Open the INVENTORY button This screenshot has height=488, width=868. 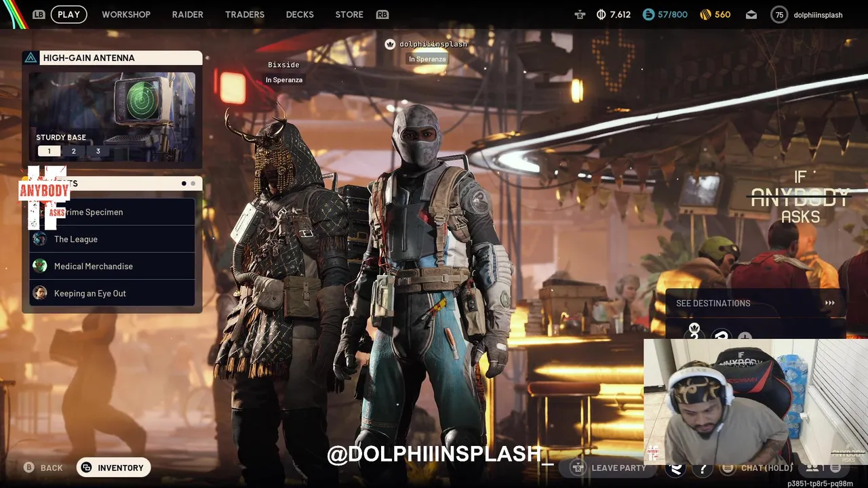click(113, 468)
